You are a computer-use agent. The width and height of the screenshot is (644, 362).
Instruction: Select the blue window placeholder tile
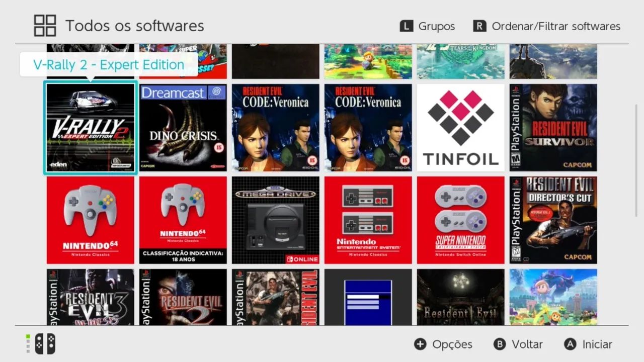tap(368, 297)
